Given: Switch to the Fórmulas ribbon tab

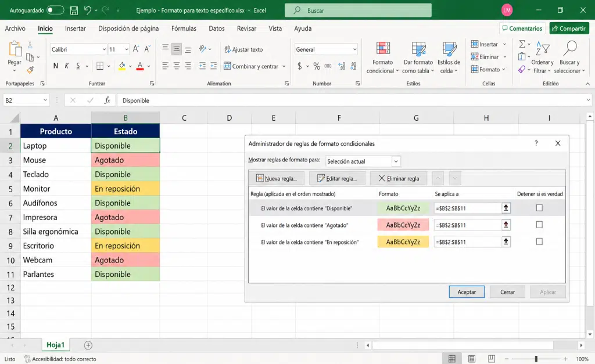Looking at the screenshot, I should click(x=184, y=28).
